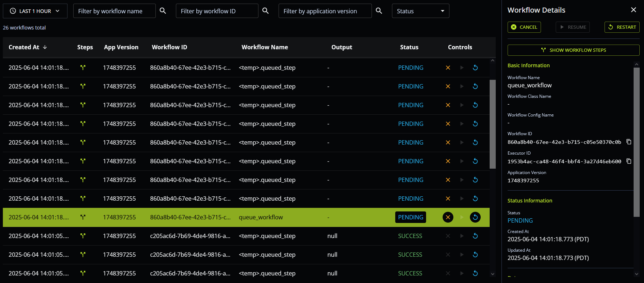Restart the first PENDING queued_step workflow
This screenshot has height=283, width=644.
click(475, 68)
